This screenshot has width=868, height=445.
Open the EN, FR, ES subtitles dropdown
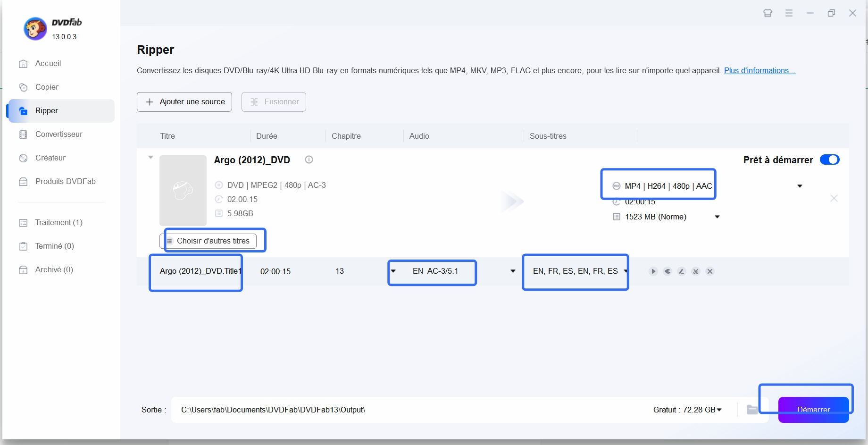pyautogui.click(x=576, y=271)
